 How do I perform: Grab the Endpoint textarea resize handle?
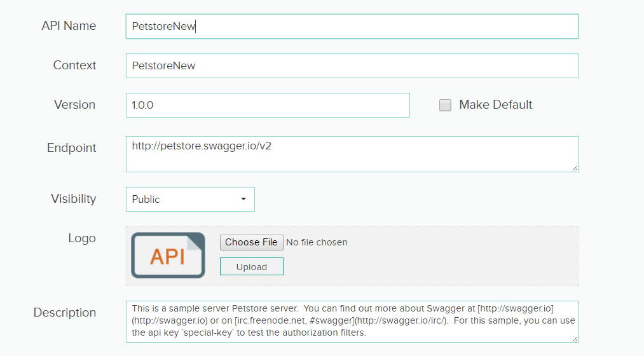point(575,168)
